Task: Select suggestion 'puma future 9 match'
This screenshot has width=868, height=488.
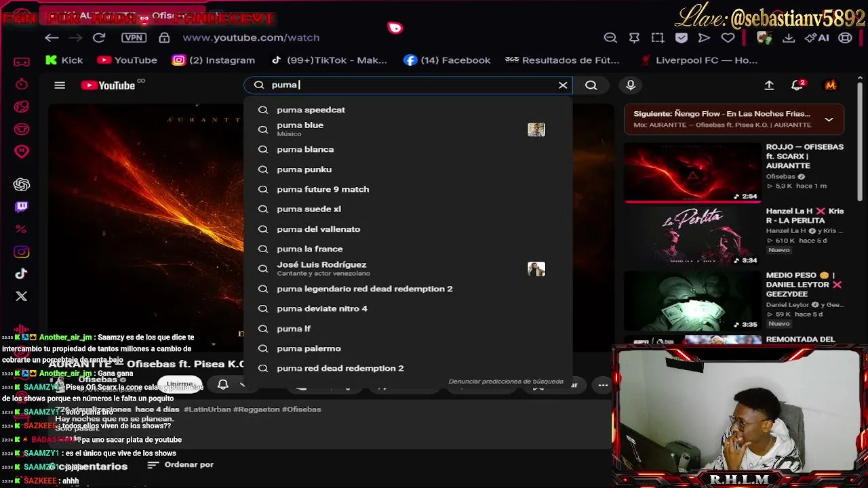Action: 408,189
